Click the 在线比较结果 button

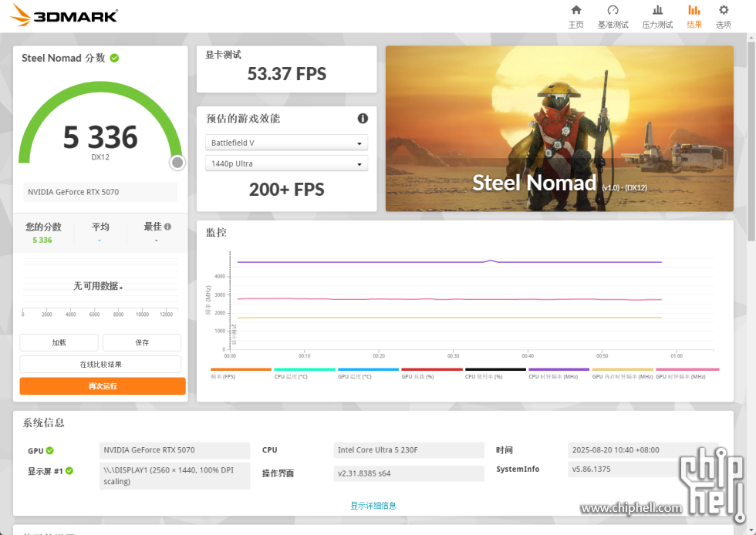coord(100,365)
